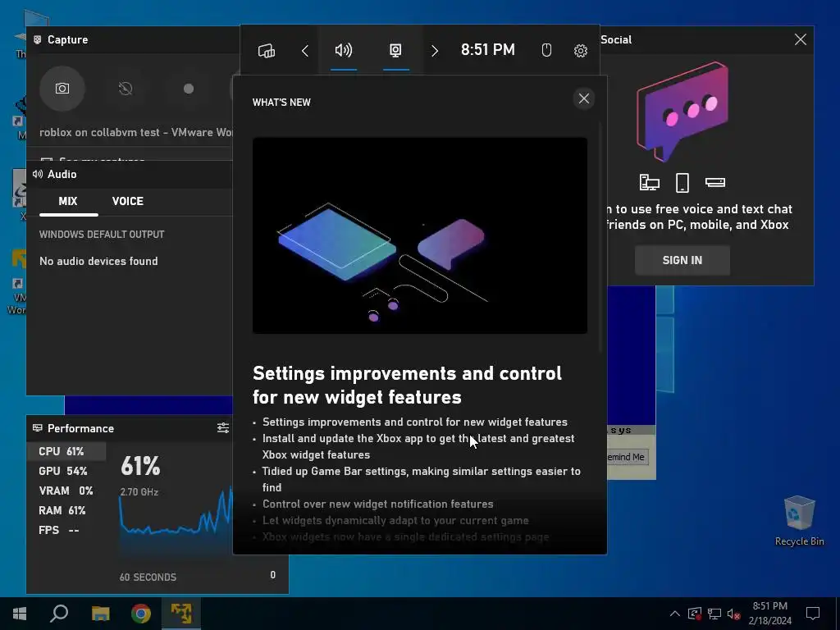Image resolution: width=840 pixels, height=630 pixels.
Task: Select the MIX tab in Audio
Action: 68,202
